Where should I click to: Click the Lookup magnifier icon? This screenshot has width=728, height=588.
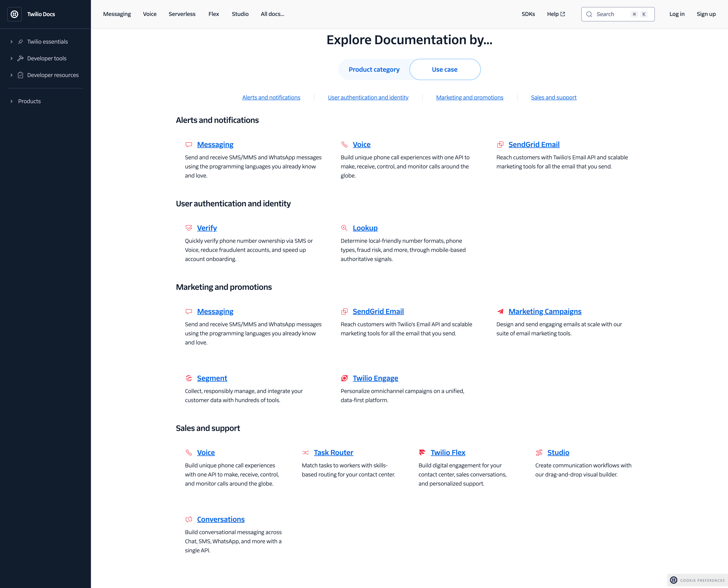(344, 228)
